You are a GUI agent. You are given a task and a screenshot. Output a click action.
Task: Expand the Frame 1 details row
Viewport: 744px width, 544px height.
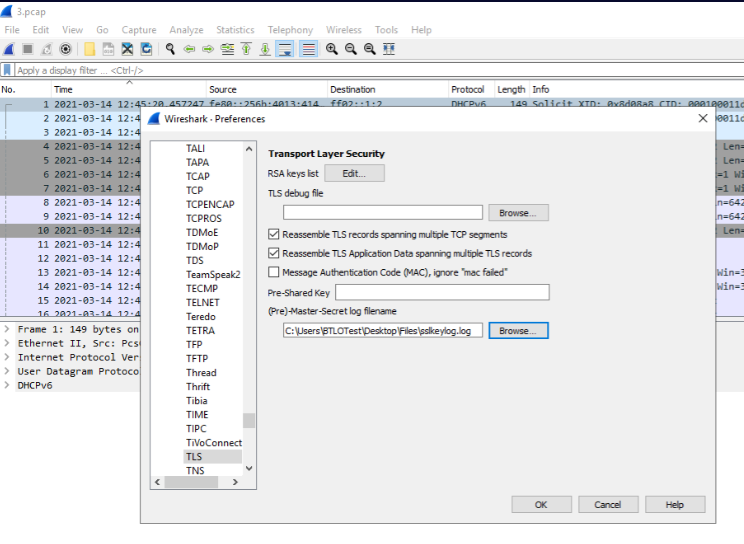click(8, 329)
